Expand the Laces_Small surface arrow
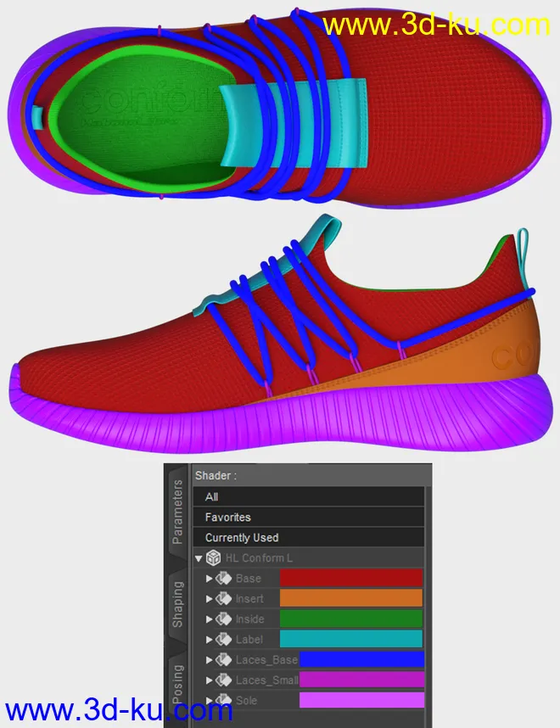The height and width of the screenshot is (728, 560). coord(210,680)
